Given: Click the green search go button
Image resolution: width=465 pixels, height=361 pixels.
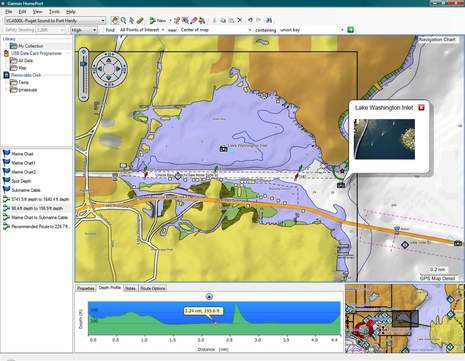Looking at the screenshot, I should 350,30.
